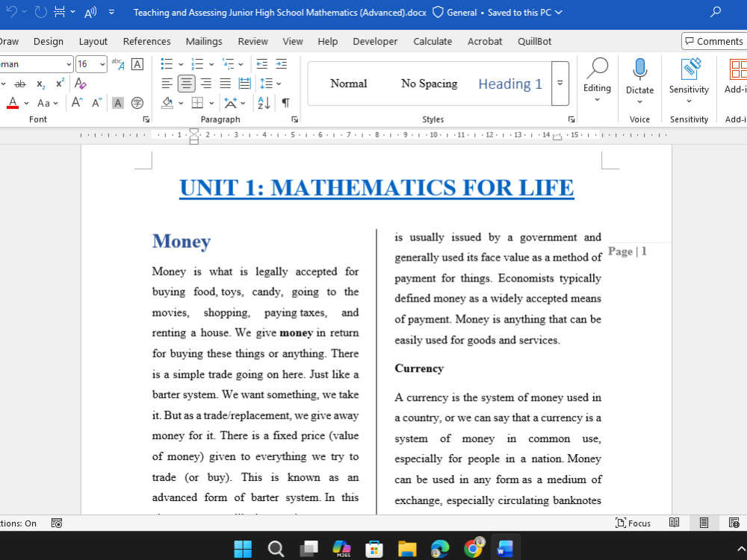Open font name dropdown arrow

pos(69,63)
